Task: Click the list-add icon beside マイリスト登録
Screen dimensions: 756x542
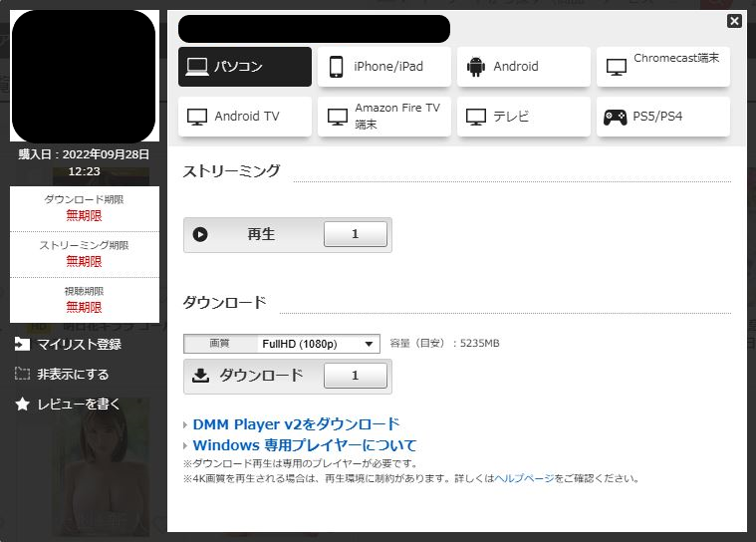Action: 22,344
